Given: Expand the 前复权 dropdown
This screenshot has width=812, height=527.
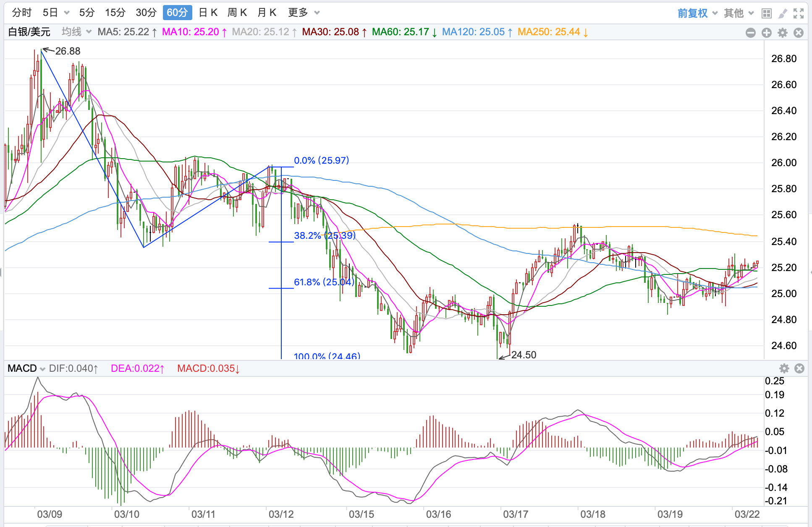Looking at the screenshot, I should tap(697, 13).
